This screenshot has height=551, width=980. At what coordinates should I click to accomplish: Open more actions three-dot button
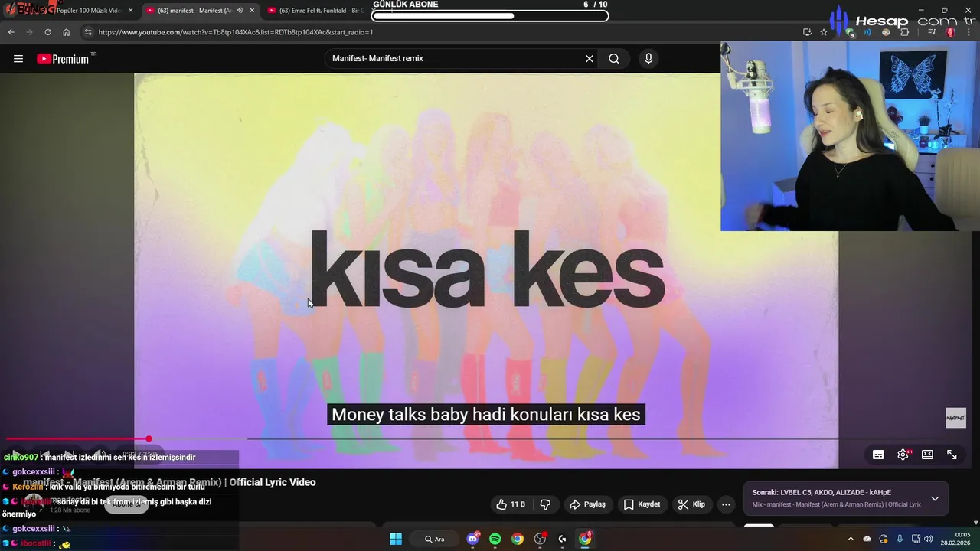[x=726, y=504]
